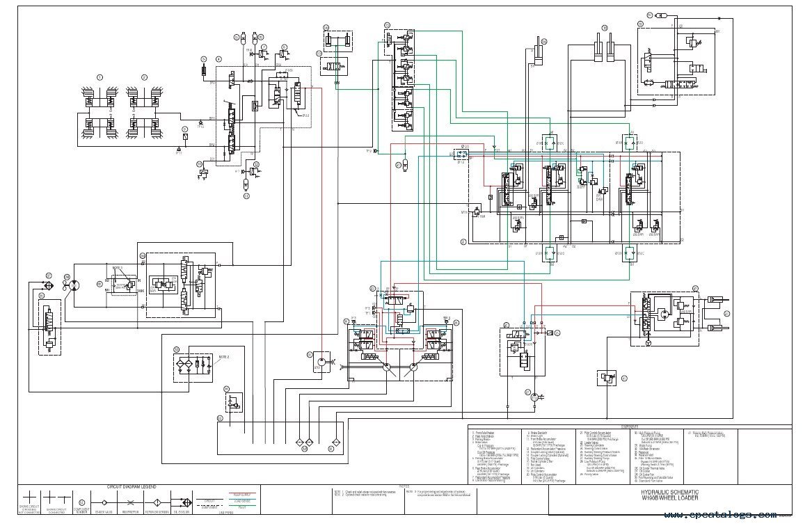812x526 pixels.
Task: Click the Circuit Diagram Legend heading
Action: coord(132,486)
